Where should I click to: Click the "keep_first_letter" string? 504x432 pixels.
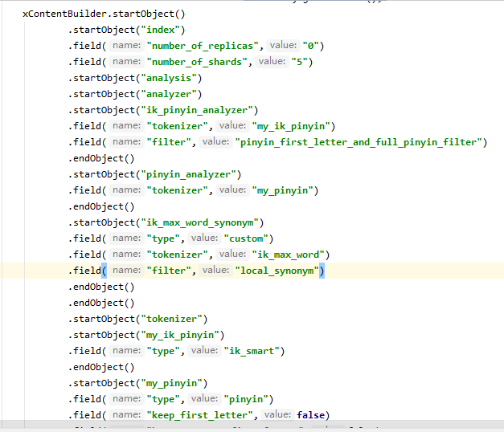tap(199, 415)
